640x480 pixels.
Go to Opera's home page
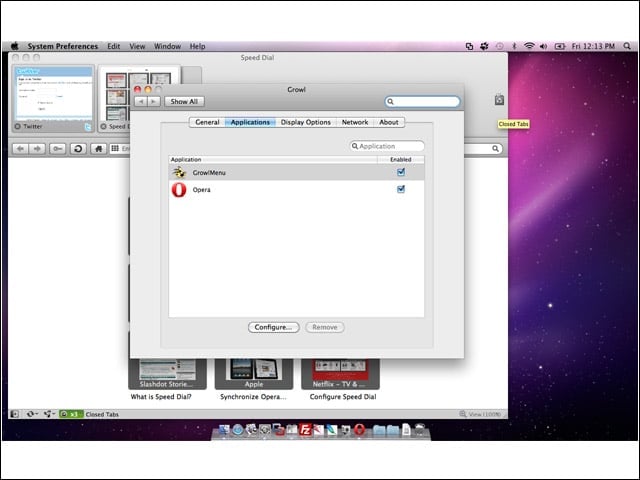(x=98, y=149)
